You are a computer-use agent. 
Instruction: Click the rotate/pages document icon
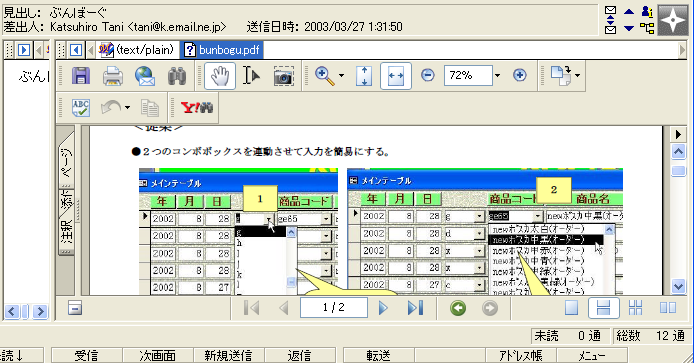click(561, 76)
